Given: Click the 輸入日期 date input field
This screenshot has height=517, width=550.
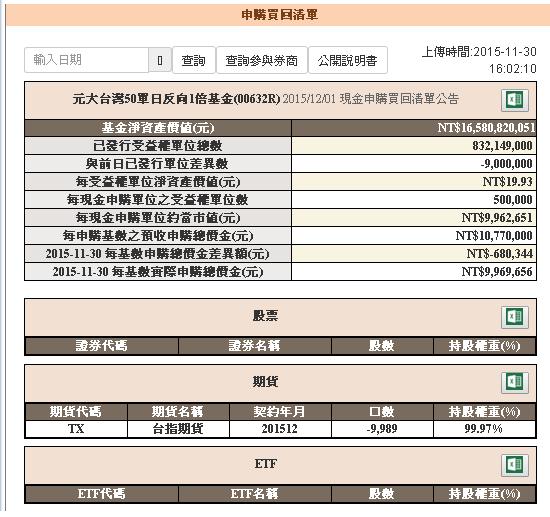Looking at the screenshot, I should coord(87,60).
